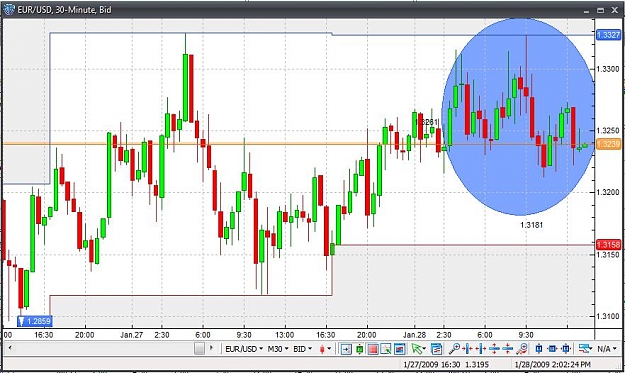Click the second horizontal bar-spacing icon

click(x=481, y=349)
